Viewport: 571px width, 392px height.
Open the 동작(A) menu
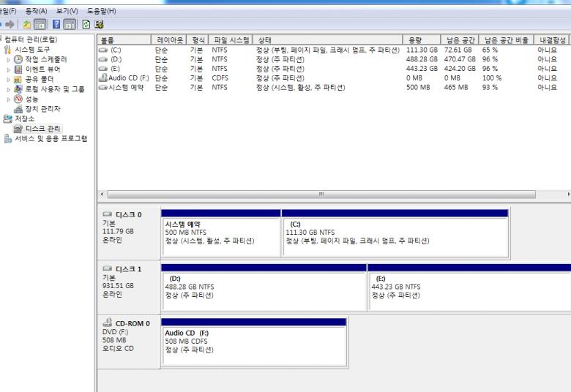[37, 11]
